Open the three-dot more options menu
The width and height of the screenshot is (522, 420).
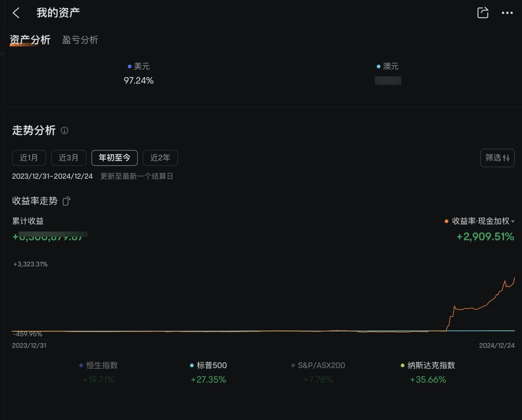tap(507, 13)
